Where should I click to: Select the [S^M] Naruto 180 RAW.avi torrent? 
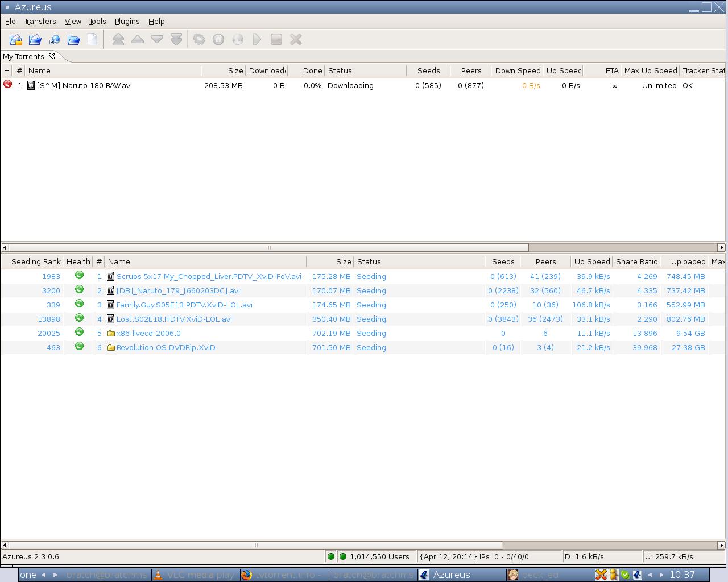(84, 85)
